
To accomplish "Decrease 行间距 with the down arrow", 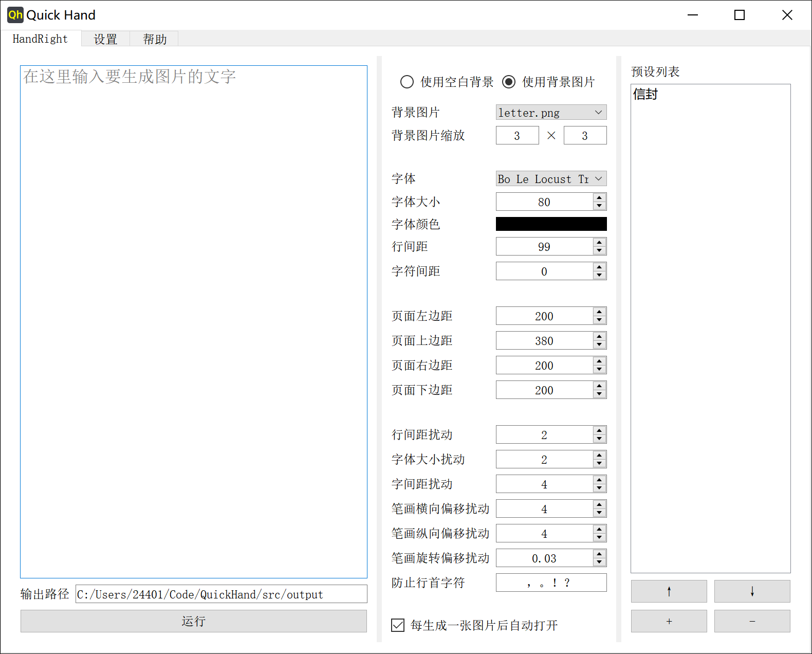I will [600, 250].
